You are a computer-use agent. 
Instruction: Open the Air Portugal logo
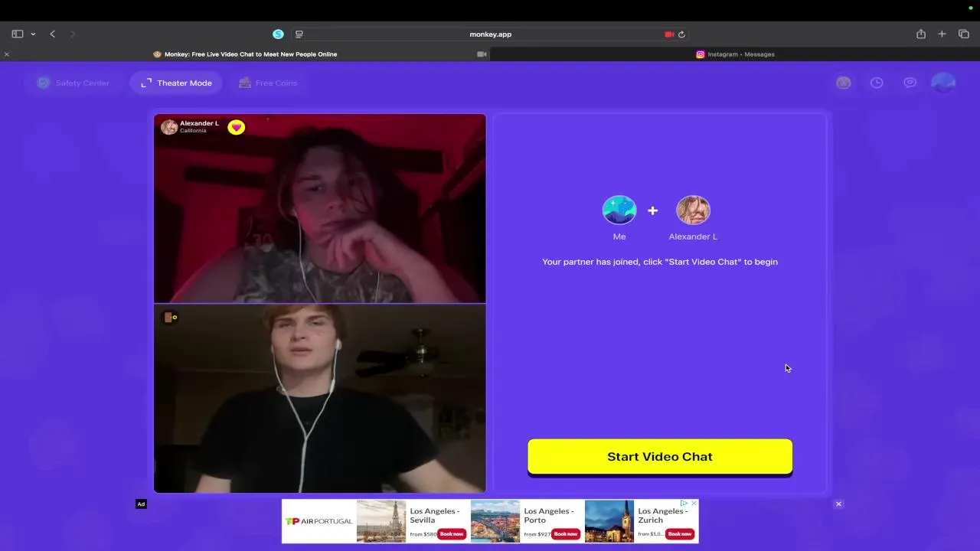(x=319, y=521)
